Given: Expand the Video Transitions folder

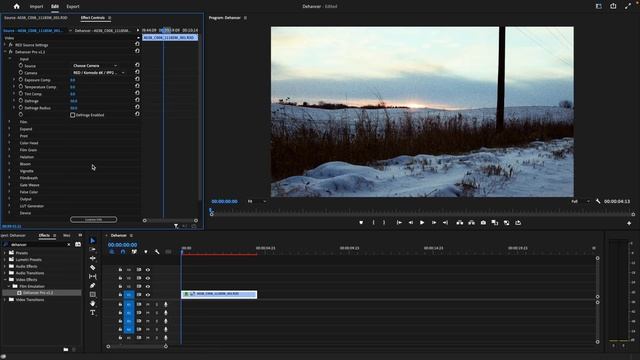Looking at the screenshot, I should [x=5, y=300].
